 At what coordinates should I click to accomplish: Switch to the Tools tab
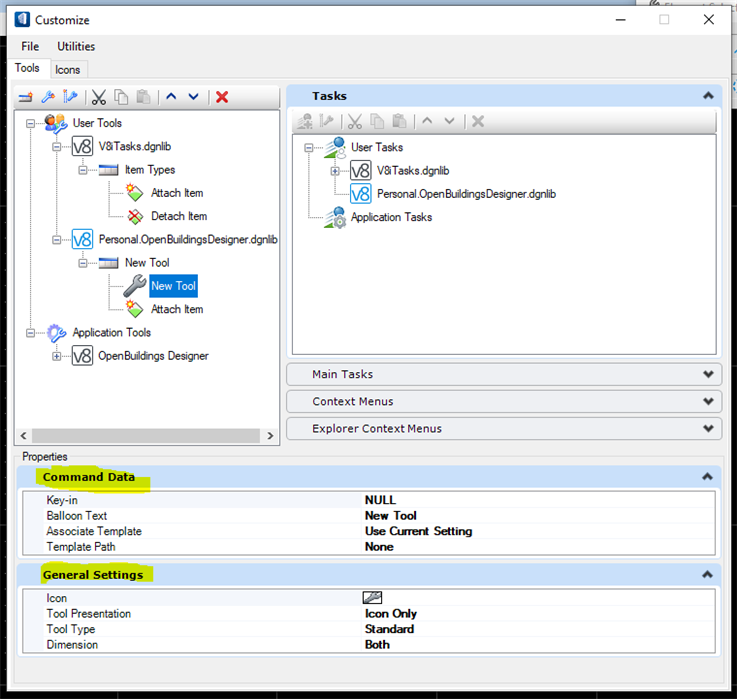[x=27, y=68]
